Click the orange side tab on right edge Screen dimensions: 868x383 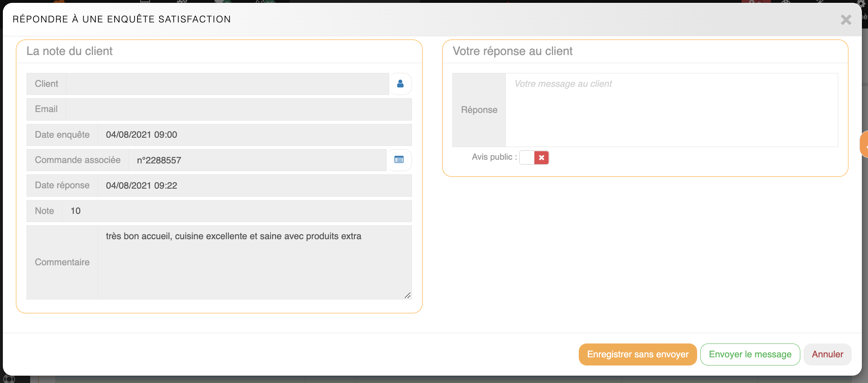[x=864, y=144]
